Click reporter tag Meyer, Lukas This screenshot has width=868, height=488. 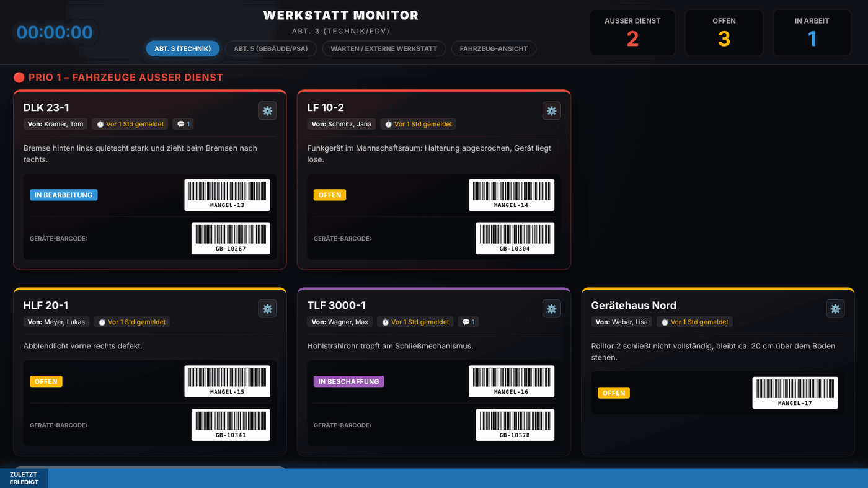pos(56,322)
